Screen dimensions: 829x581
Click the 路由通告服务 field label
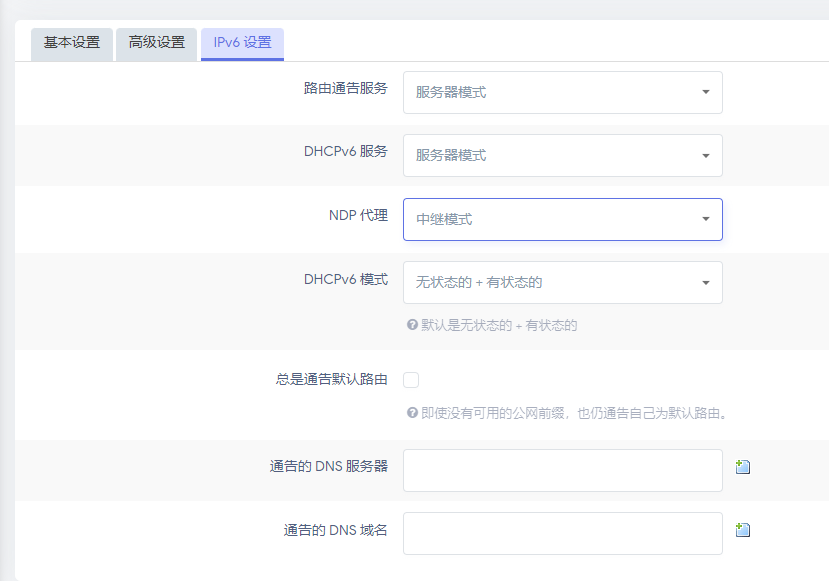coord(345,88)
